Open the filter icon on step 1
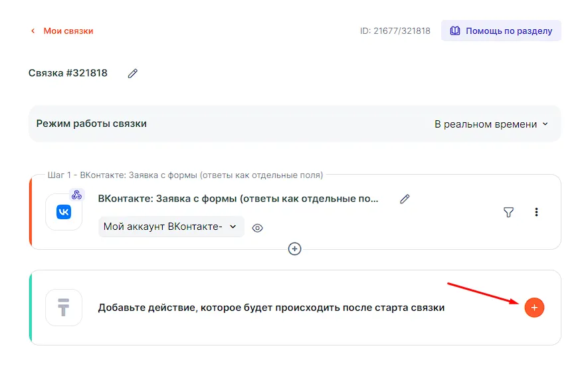This screenshot has width=588, height=388. (508, 213)
